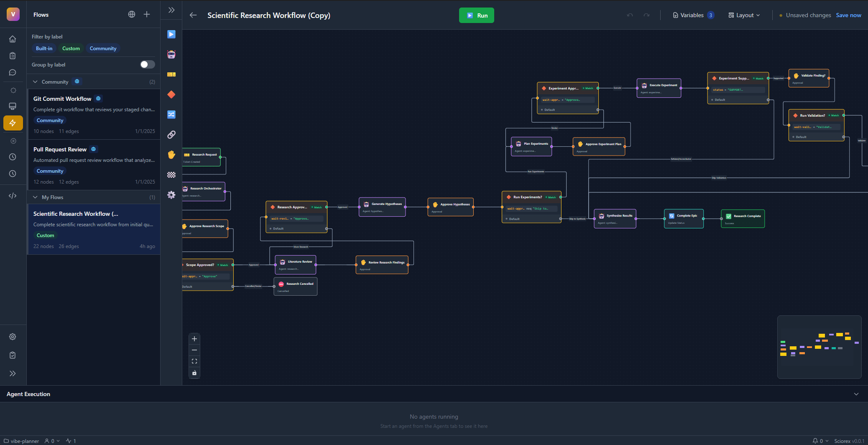Zoom in on the canvas with the plus control
868x445 pixels.
[x=194, y=338]
